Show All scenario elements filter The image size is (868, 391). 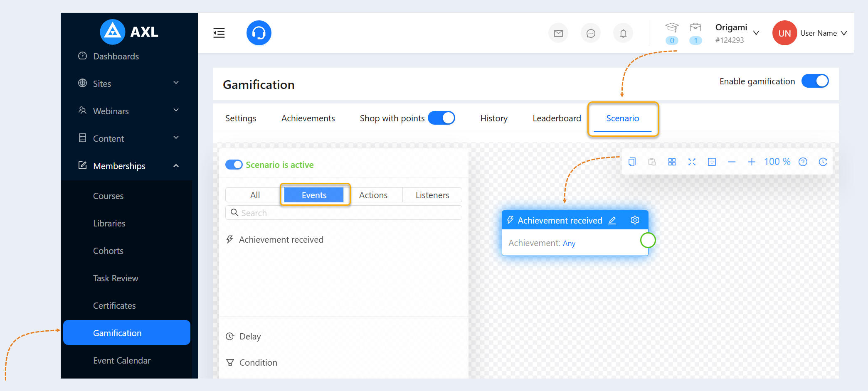coord(255,195)
